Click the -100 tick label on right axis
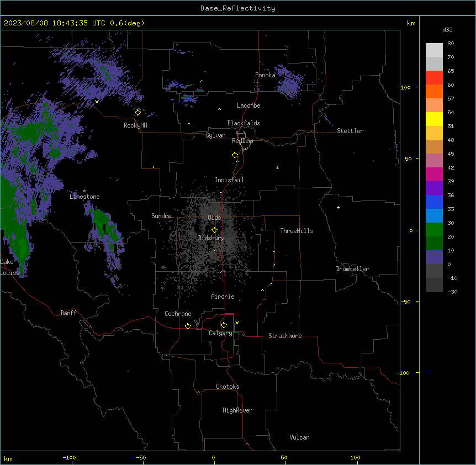 (x=403, y=373)
